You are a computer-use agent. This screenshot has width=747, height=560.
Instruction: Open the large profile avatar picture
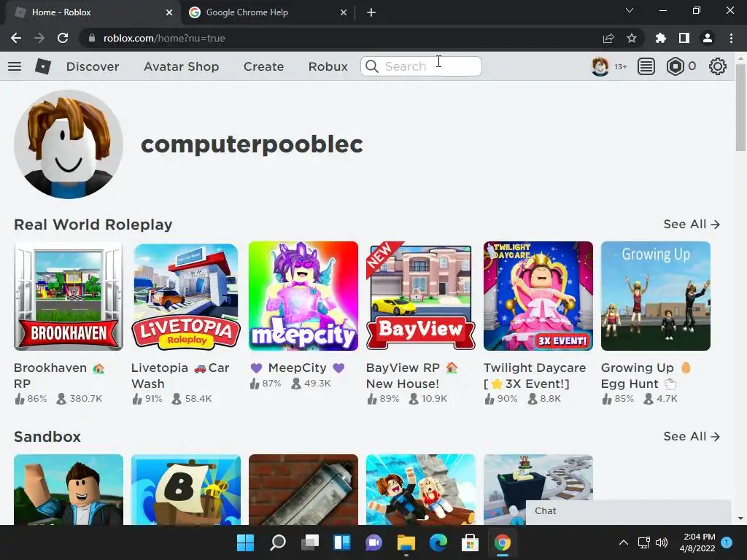click(x=68, y=144)
